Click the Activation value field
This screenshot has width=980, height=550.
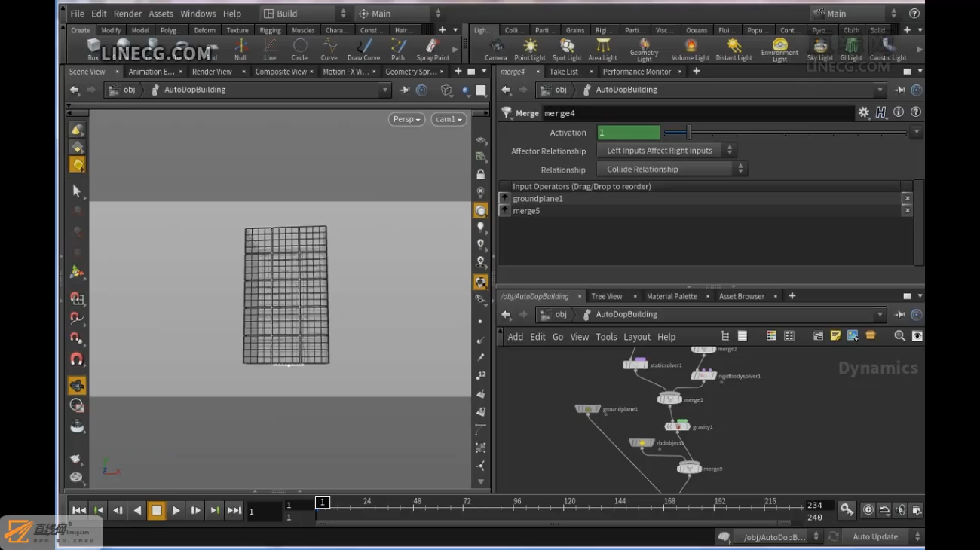tap(629, 133)
